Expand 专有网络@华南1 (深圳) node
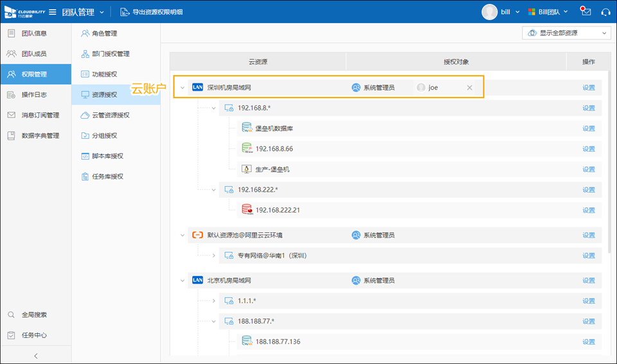 pos(214,256)
